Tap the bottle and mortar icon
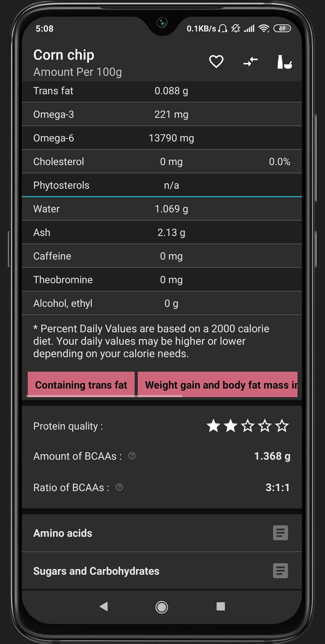Image resolution: width=325 pixels, height=644 pixels. click(285, 62)
